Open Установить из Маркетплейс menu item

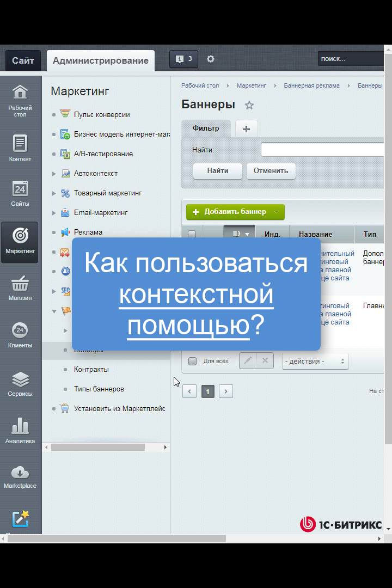pos(120,408)
